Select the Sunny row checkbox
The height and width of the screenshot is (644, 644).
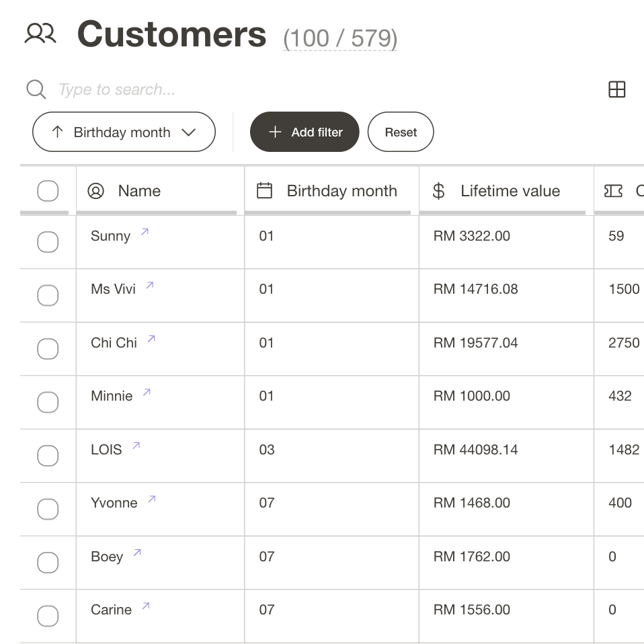click(48, 242)
